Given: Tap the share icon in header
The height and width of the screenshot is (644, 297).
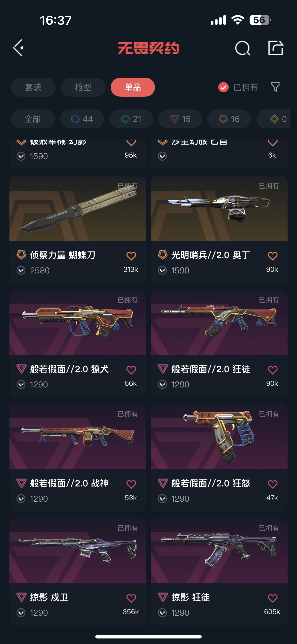Looking at the screenshot, I should 276,47.
